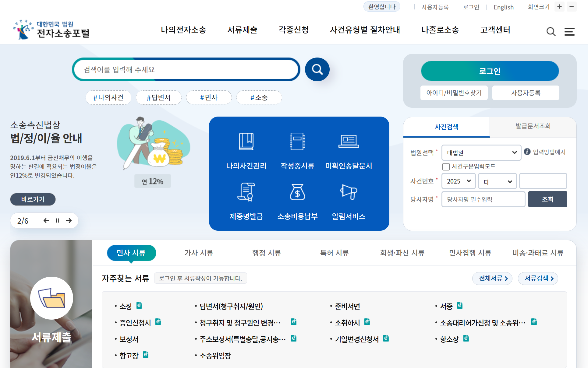Screen dimensions: 588x368
Task: Open the 법원선택 dropdown showing 대법원
Action: [x=481, y=152]
